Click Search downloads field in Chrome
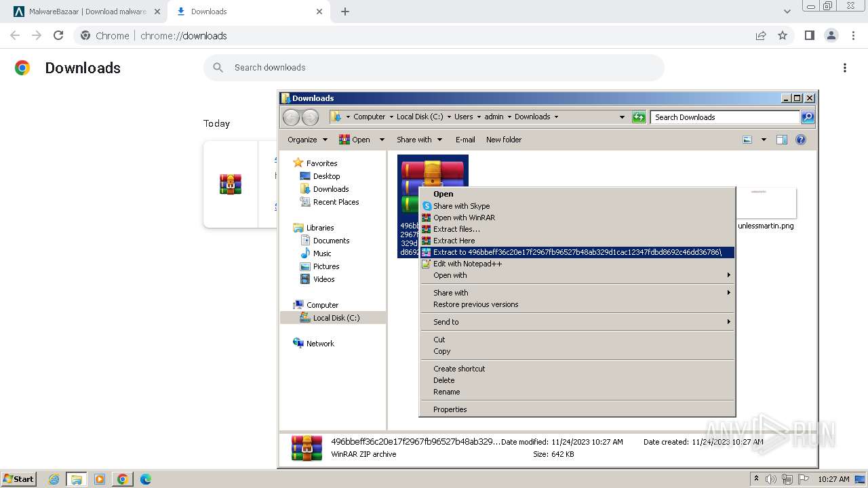This screenshot has height=488, width=868. click(434, 68)
